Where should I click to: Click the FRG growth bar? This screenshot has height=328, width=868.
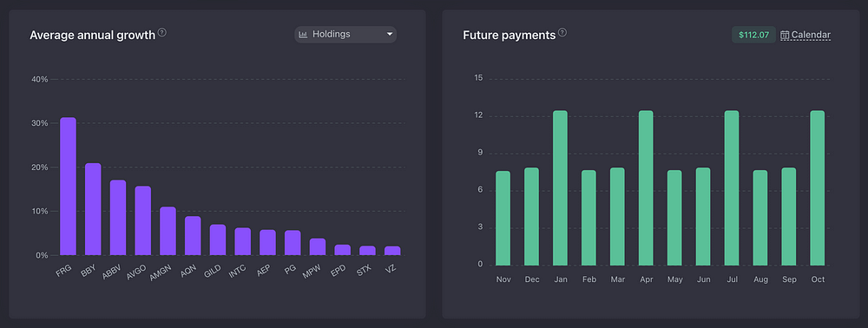pos(68,187)
